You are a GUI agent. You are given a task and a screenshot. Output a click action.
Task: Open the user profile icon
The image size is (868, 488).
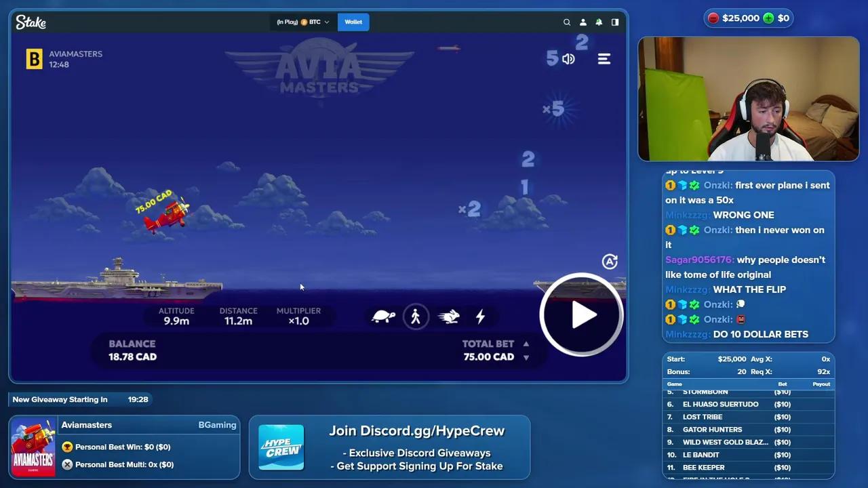tap(583, 22)
